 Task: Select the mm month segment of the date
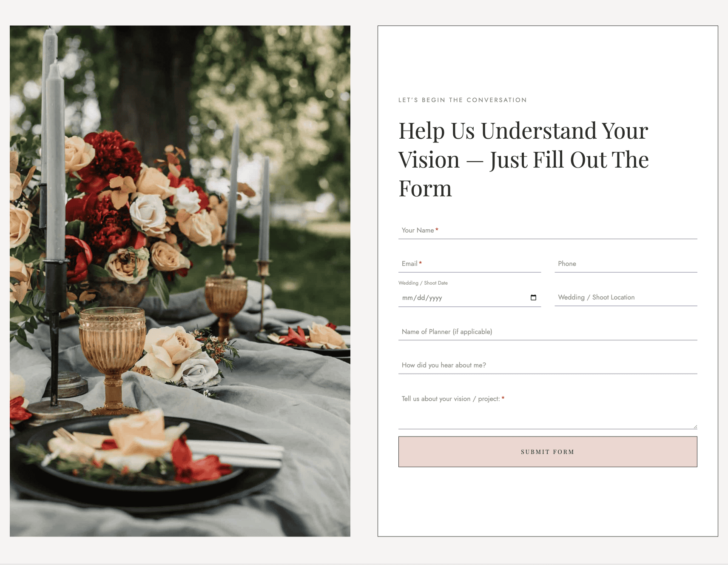point(407,298)
